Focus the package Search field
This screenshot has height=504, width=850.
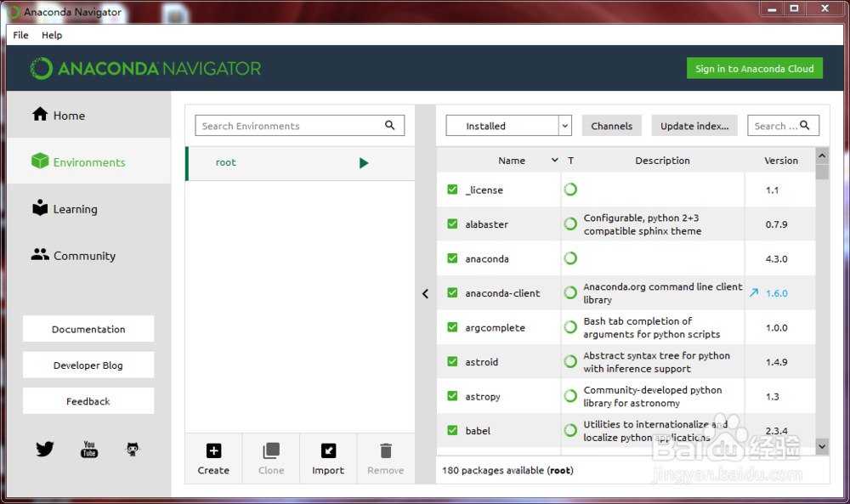tap(783, 125)
